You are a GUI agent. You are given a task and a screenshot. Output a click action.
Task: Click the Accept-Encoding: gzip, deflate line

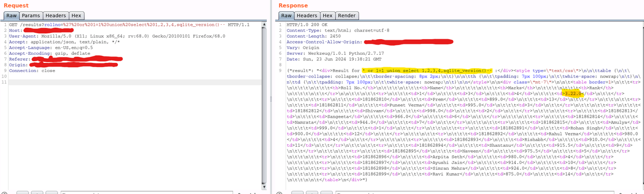pos(49,53)
